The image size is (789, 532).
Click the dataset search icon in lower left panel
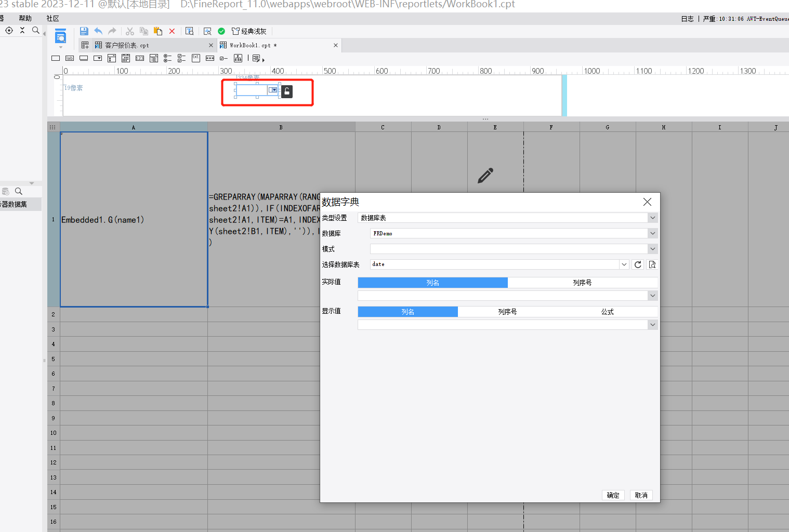19,191
